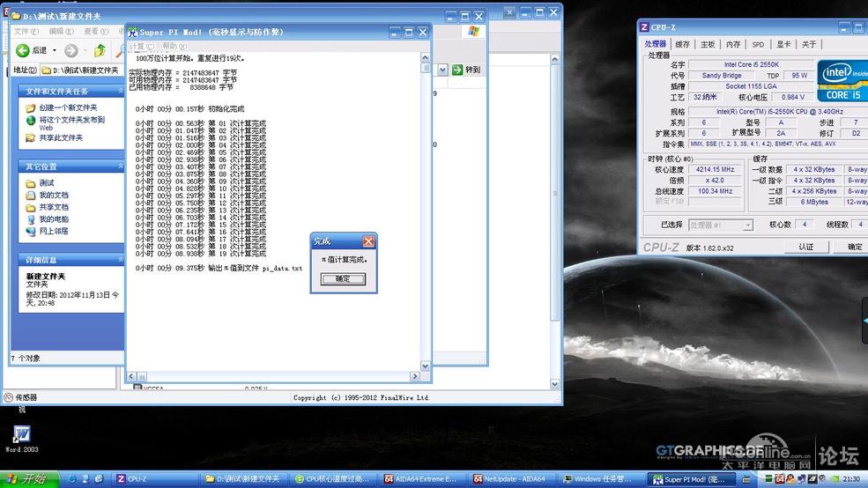Click the Intel Core i5 logo in CPU-Z
Viewport: 868px width, 488px height.
click(842, 80)
